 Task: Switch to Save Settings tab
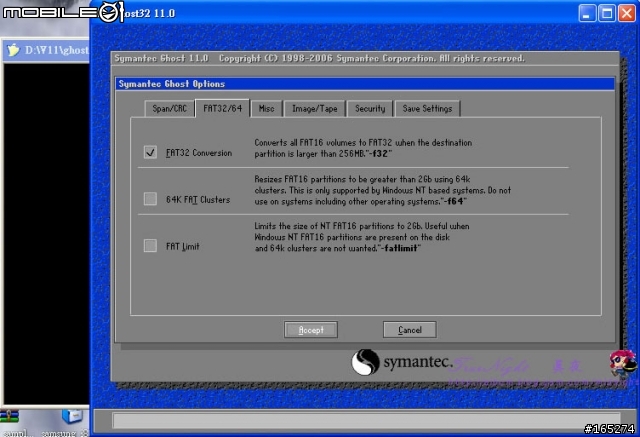tap(427, 109)
